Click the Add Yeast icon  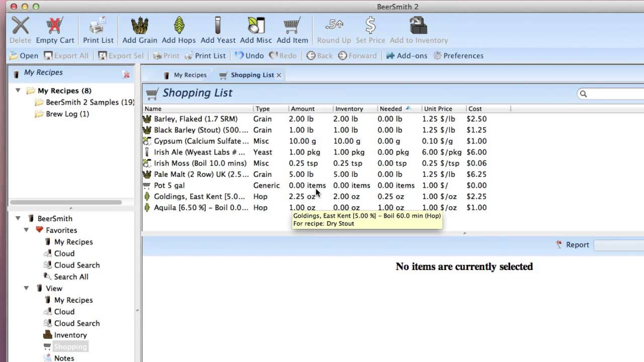click(218, 26)
